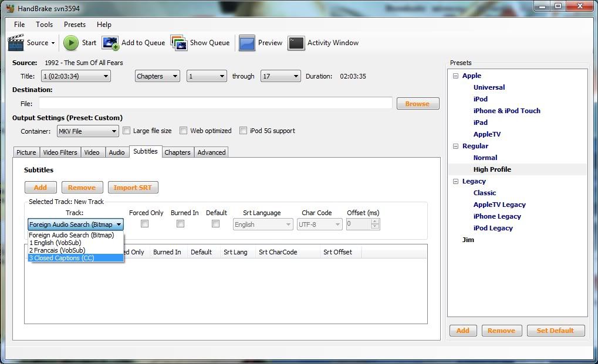Open the Presets menu
Image resolution: width=598 pixels, height=364 pixels.
tap(75, 25)
